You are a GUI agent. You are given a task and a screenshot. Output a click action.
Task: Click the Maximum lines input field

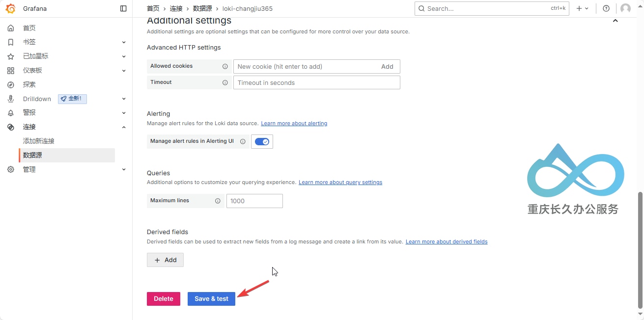[254, 201]
